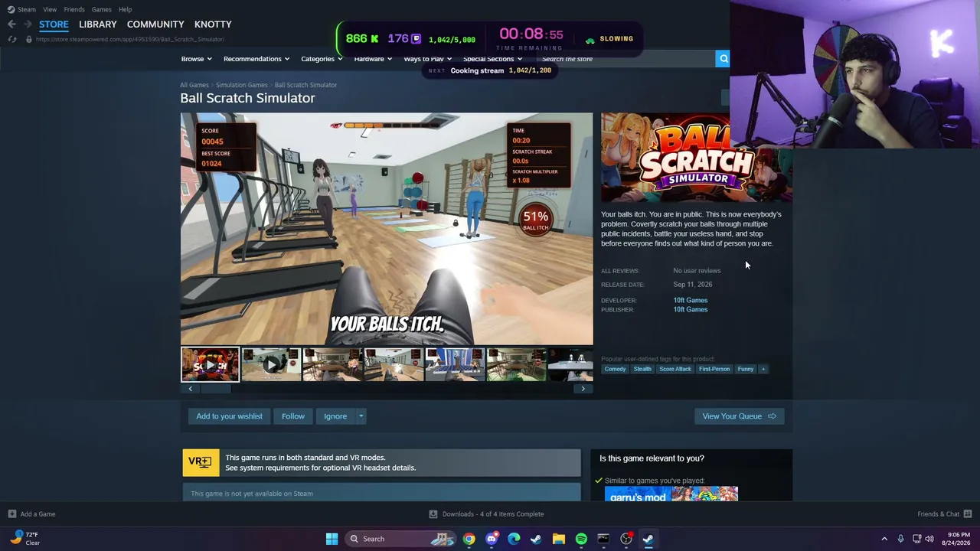Click the Windows taskbar Search box
The image size is (980, 551).
point(401,539)
